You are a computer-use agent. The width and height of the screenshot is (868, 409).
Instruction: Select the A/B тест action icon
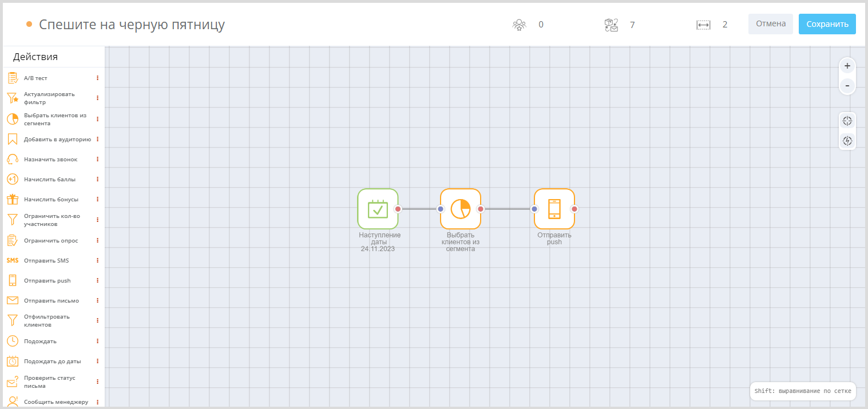click(13, 78)
